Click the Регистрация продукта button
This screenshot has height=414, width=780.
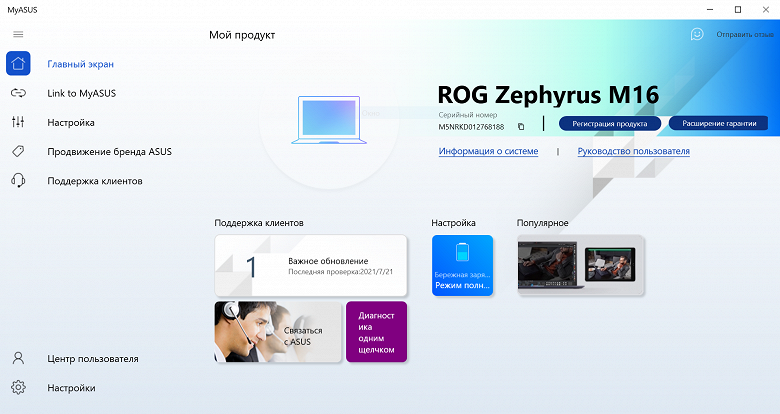pyautogui.click(x=610, y=123)
